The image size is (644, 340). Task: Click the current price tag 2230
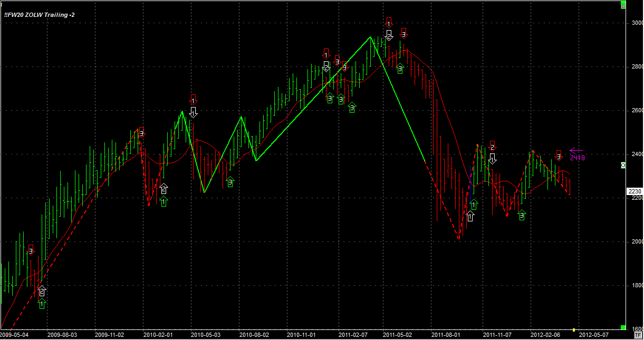click(635, 191)
